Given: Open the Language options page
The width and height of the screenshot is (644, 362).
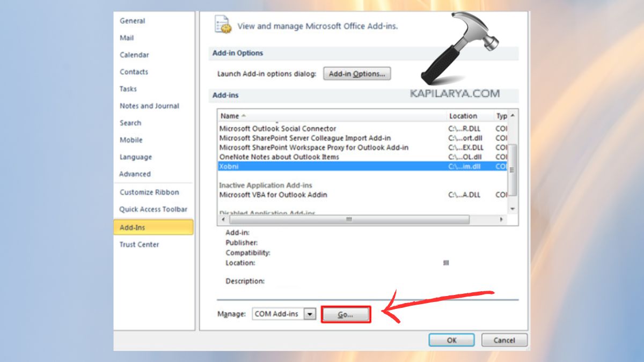Looking at the screenshot, I should tap(135, 157).
